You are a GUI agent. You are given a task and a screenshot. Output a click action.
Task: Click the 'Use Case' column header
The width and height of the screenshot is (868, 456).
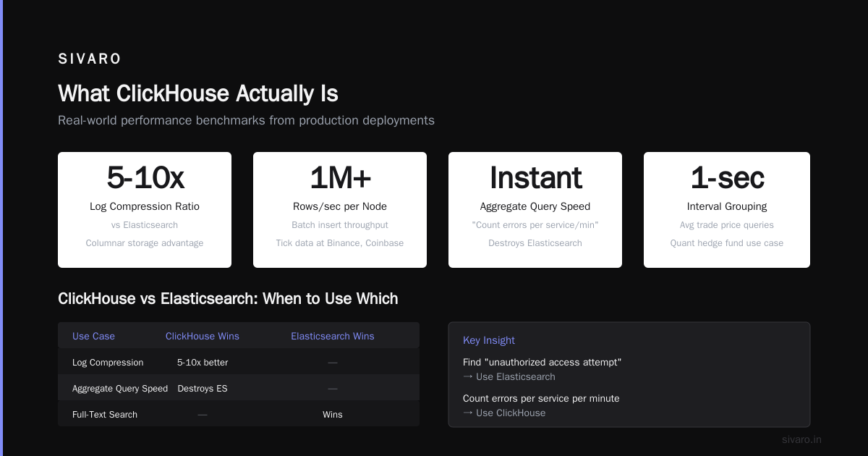pyautogui.click(x=93, y=336)
